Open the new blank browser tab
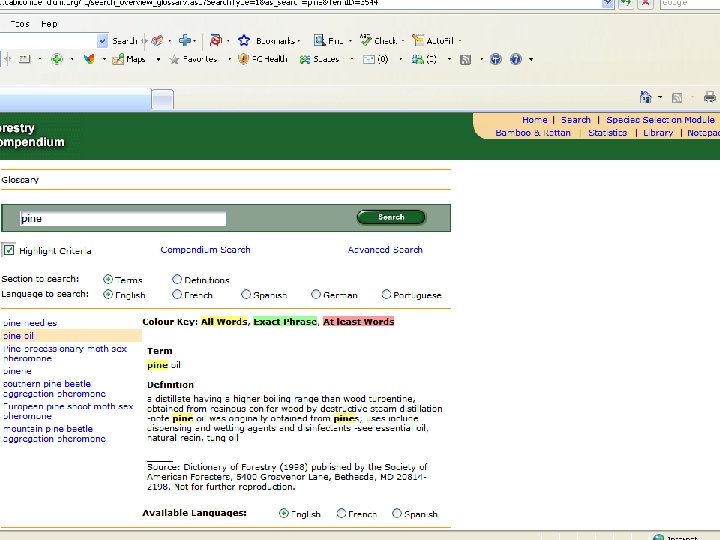This screenshot has width=720, height=540. pyautogui.click(x=163, y=99)
